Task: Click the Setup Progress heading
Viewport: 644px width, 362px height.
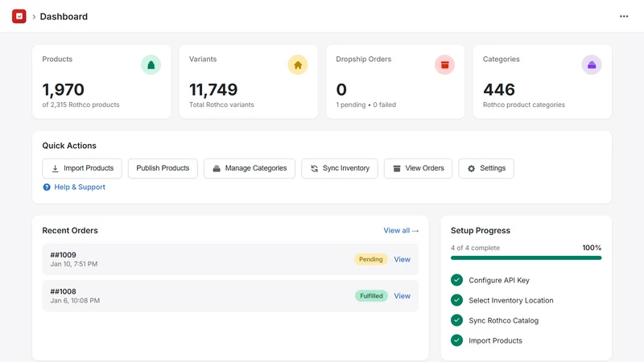Action: point(480,231)
